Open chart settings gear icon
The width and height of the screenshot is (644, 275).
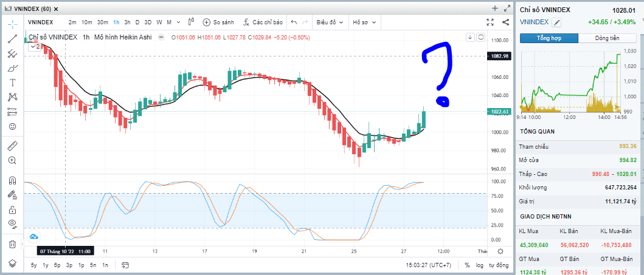pos(500,251)
